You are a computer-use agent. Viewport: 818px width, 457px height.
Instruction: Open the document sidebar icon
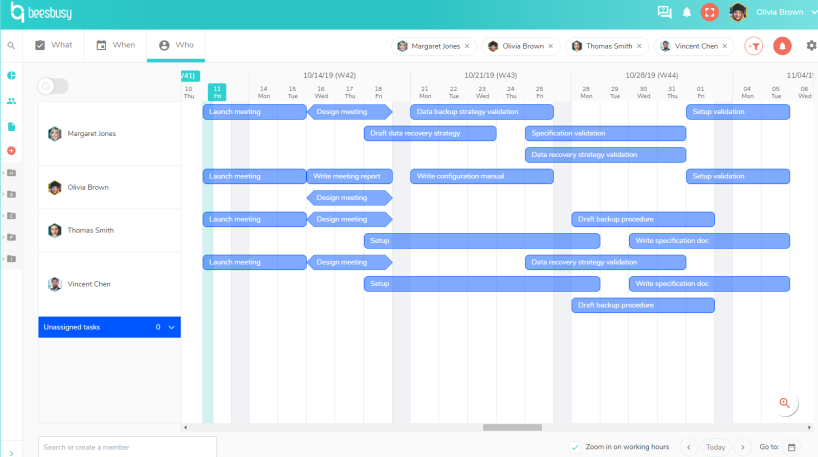11,126
